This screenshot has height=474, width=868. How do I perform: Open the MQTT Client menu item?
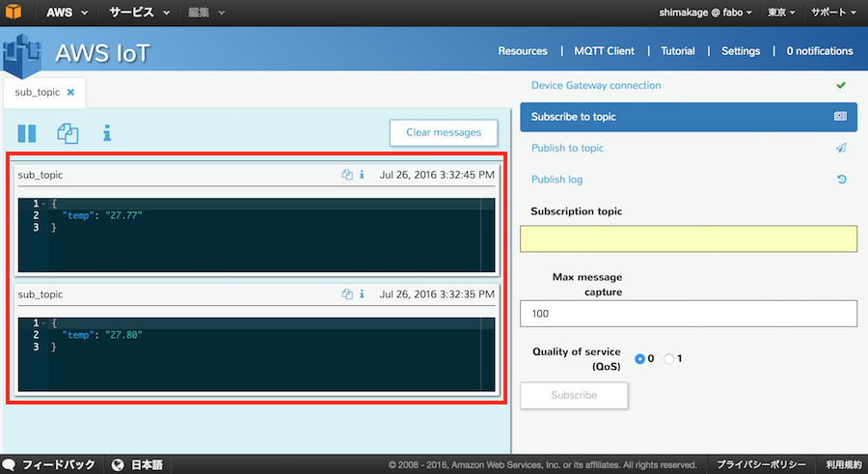(x=604, y=51)
